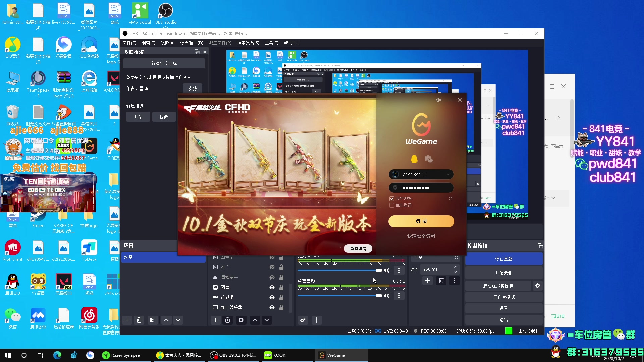This screenshot has height=362, width=644.
Task: Add a new scene in OBS
Action: (x=127, y=320)
